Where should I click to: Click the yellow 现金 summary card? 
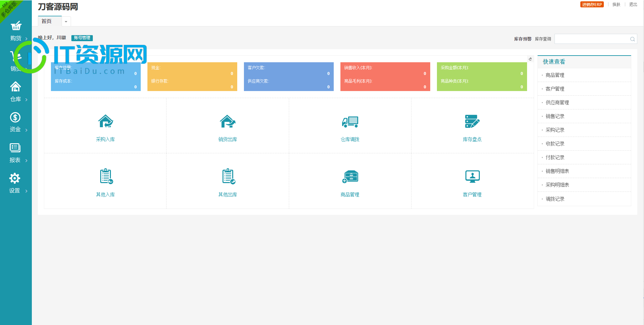point(192,77)
